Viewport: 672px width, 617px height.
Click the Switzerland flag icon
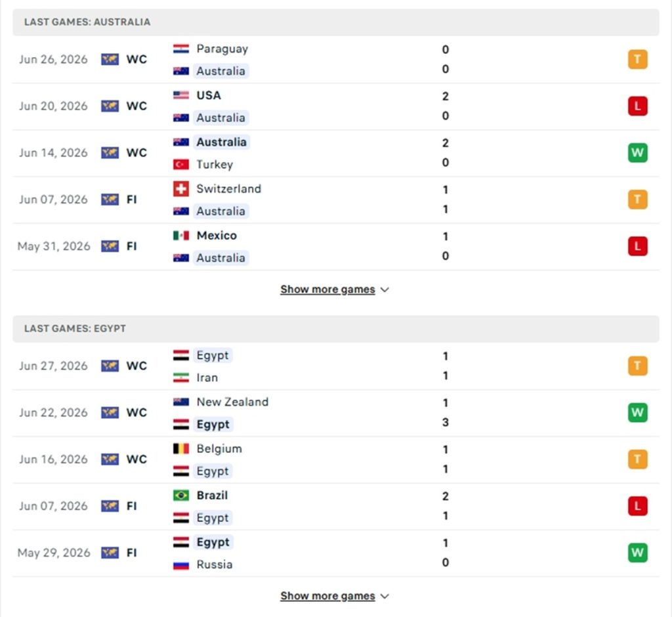pos(181,188)
